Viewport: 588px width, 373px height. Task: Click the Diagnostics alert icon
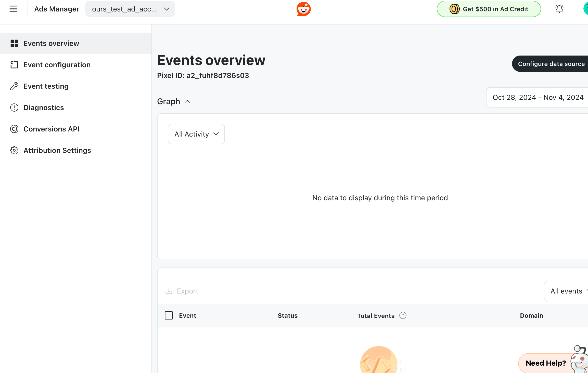pyautogui.click(x=14, y=108)
